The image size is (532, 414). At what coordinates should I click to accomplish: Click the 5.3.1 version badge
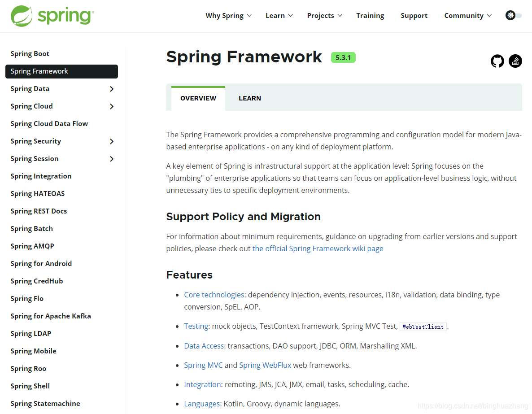(343, 58)
